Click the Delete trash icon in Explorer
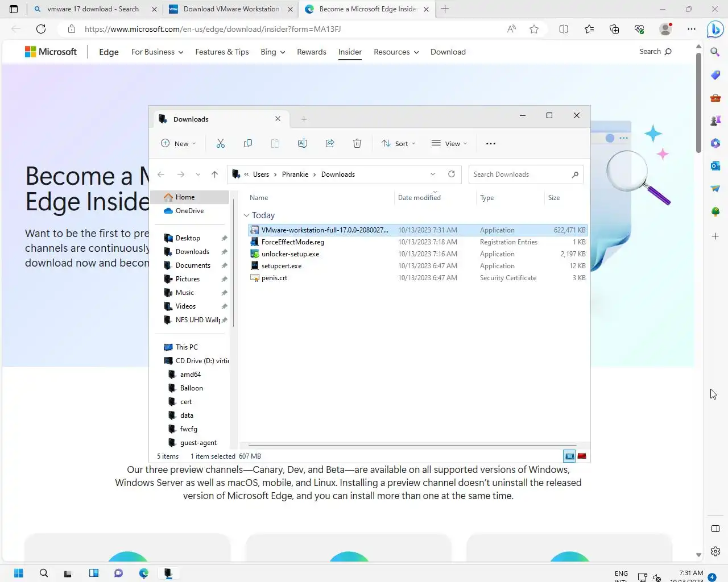728x582 pixels. point(357,143)
